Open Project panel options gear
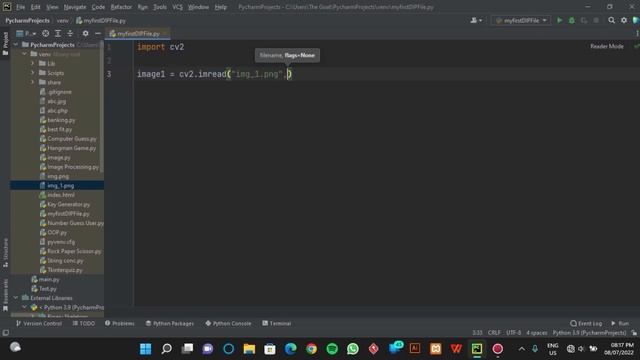The width and height of the screenshot is (640, 360). (85, 33)
